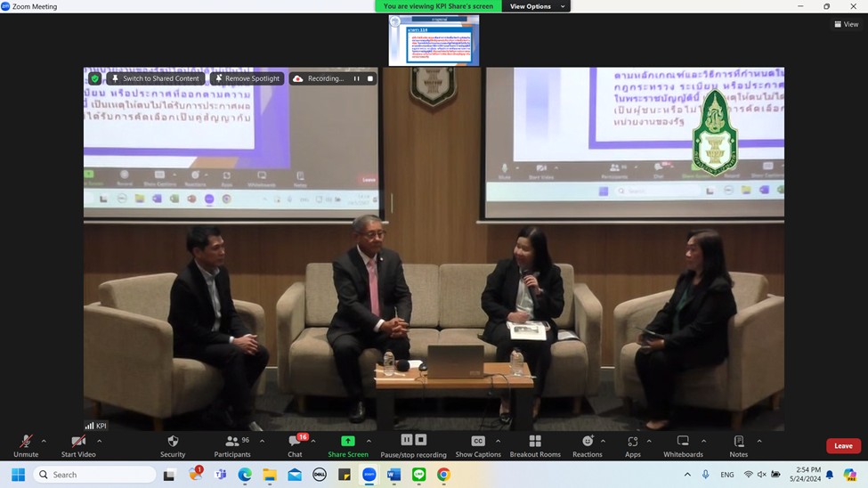The image size is (868, 488).
Task: Pause recording from the top recording indicator
Action: click(x=356, y=78)
